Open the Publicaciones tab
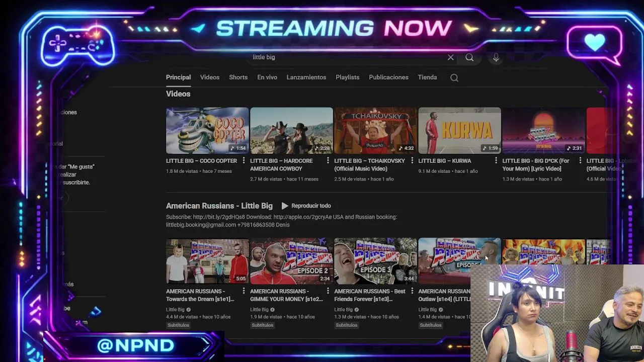 point(388,77)
